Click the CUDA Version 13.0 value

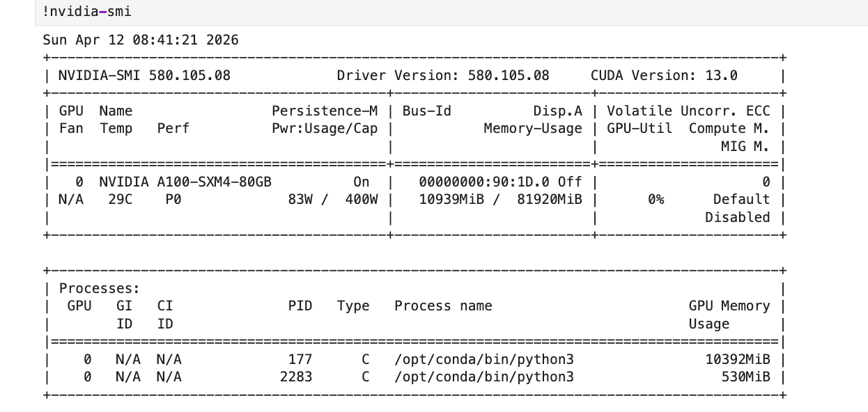667,75
